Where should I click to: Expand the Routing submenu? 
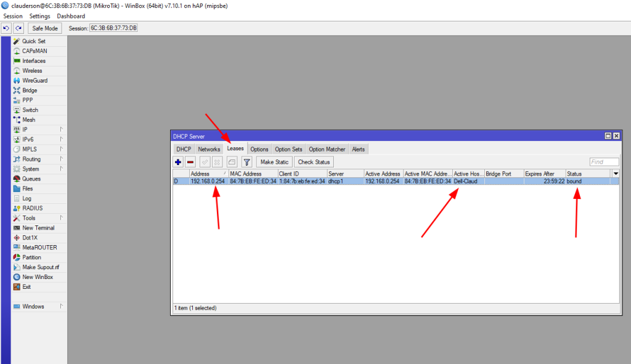pos(31,159)
